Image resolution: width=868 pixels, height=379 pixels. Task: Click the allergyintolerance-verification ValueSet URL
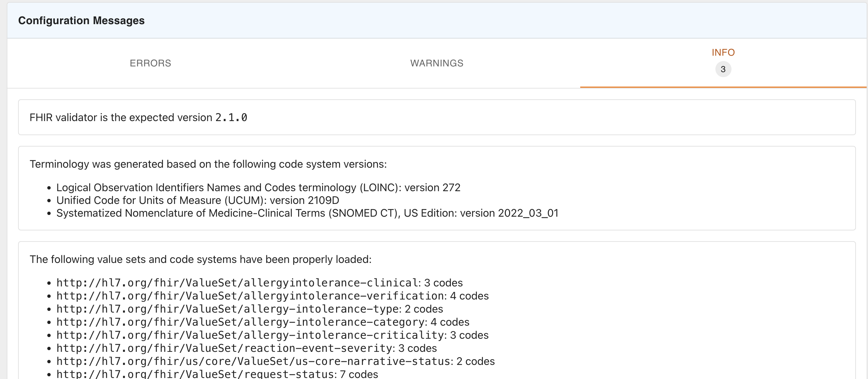(250, 296)
